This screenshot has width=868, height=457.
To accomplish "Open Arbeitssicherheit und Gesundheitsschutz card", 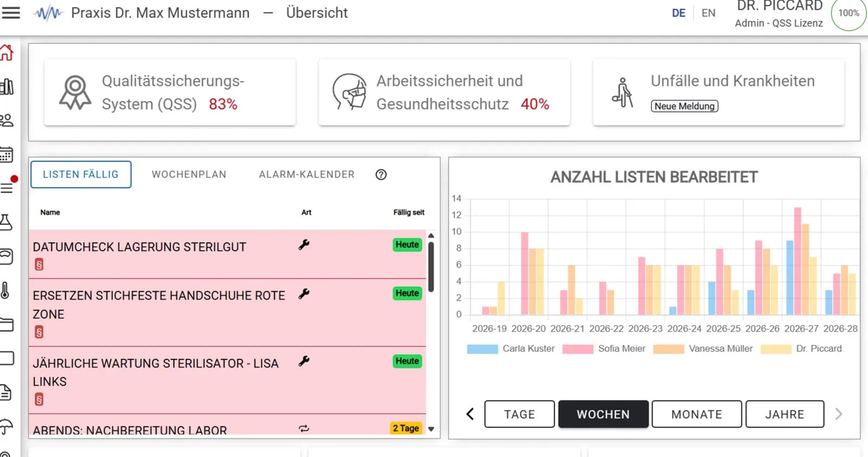I will coord(444,93).
